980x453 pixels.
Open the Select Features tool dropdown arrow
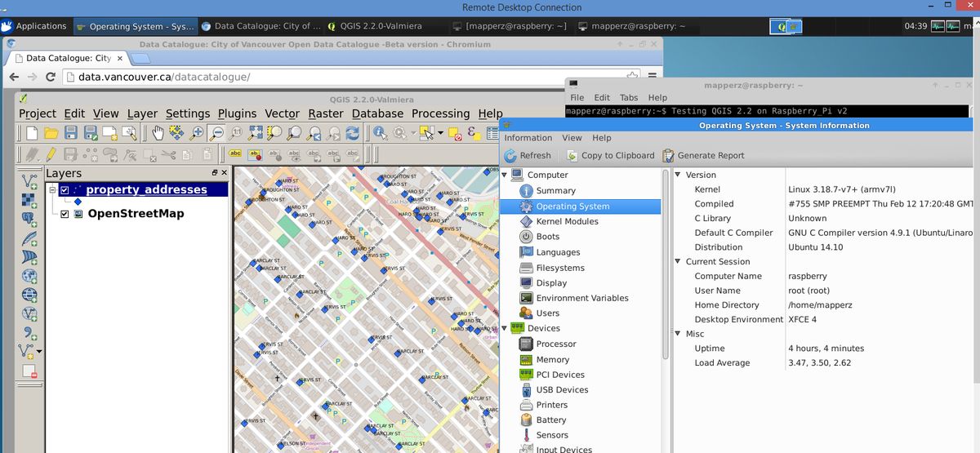[441, 132]
